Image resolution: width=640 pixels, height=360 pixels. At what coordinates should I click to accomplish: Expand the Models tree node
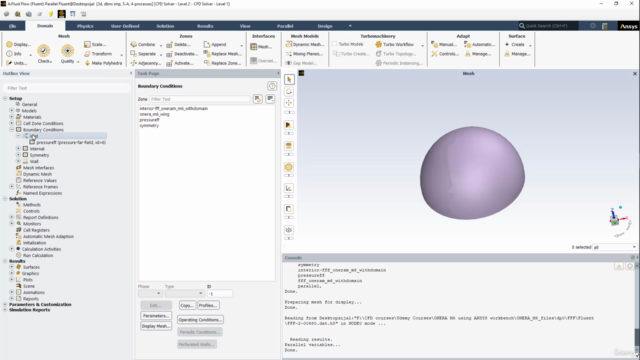click(11, 111)
